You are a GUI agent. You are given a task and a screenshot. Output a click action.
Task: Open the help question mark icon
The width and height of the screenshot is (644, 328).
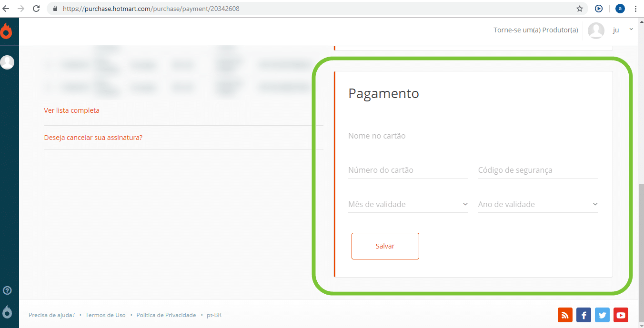pyautogui.click(x=7, y=290)
